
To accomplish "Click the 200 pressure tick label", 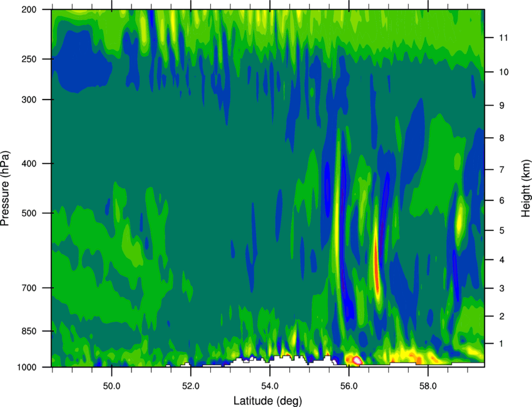I will [29, 9].
